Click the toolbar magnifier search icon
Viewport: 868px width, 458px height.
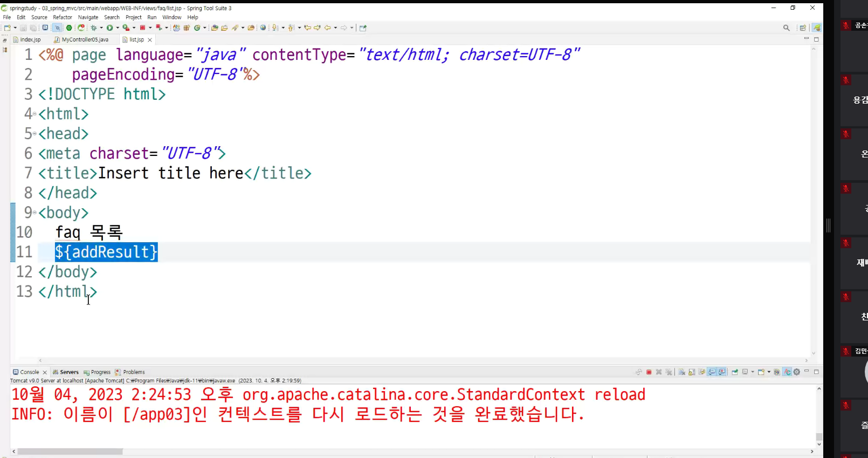coord(787,28)
